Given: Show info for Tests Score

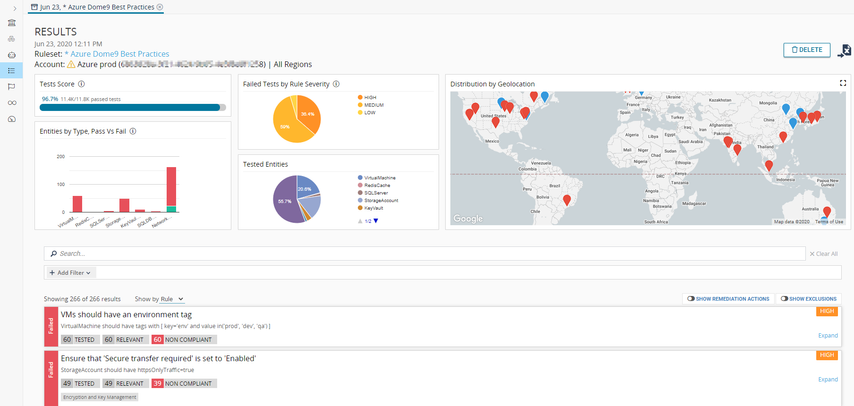Looking at the screenshot, I should (x=81, y=84).
